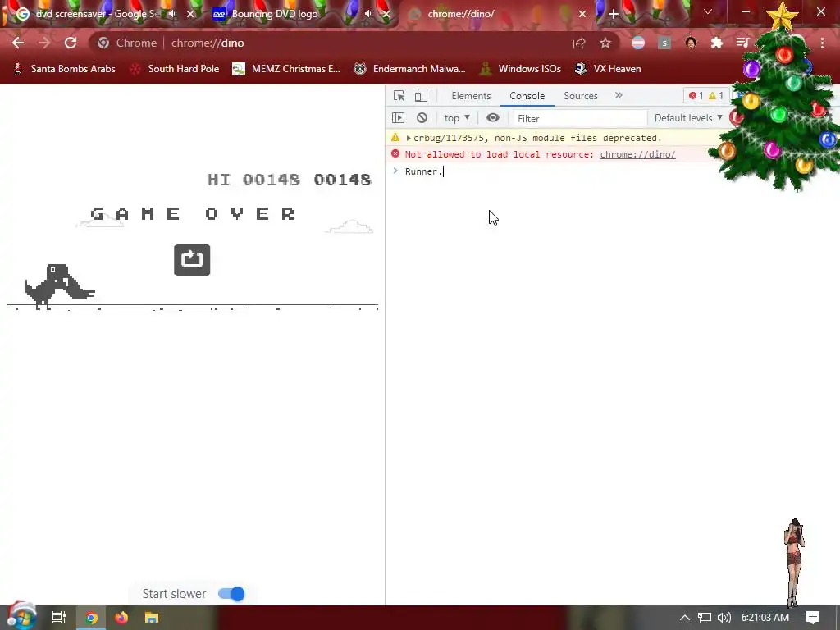Click the striped flag extension icon

pos(638,43)
